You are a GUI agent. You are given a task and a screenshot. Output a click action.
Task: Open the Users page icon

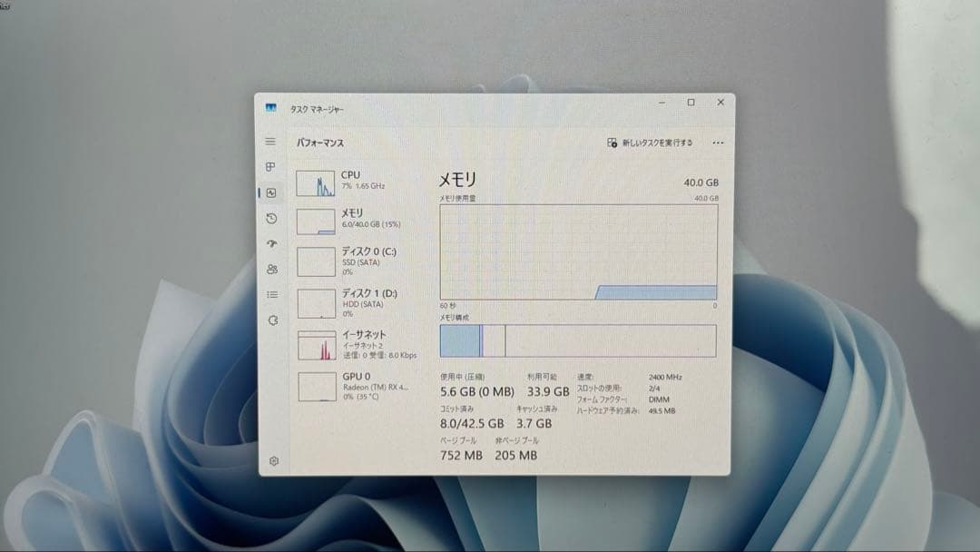tap(271, 270)
